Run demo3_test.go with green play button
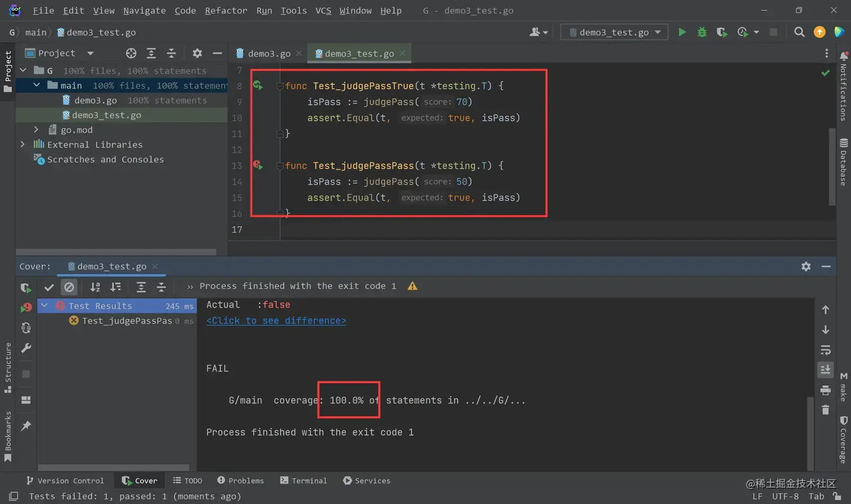 pyautogui.click(x=682, y=32)
